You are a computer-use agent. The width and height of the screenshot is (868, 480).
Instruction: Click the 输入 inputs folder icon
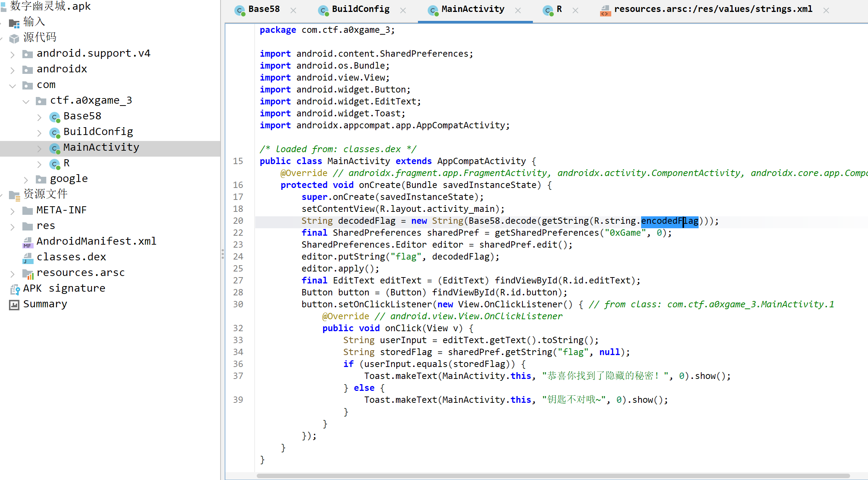(14, 23)
